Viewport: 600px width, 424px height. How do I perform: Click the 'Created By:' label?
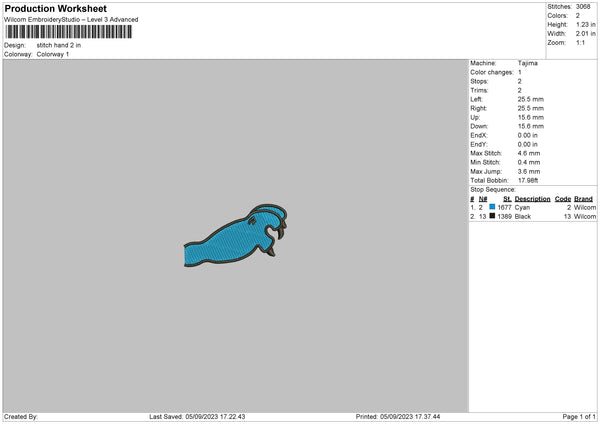[x=21, y=417]
